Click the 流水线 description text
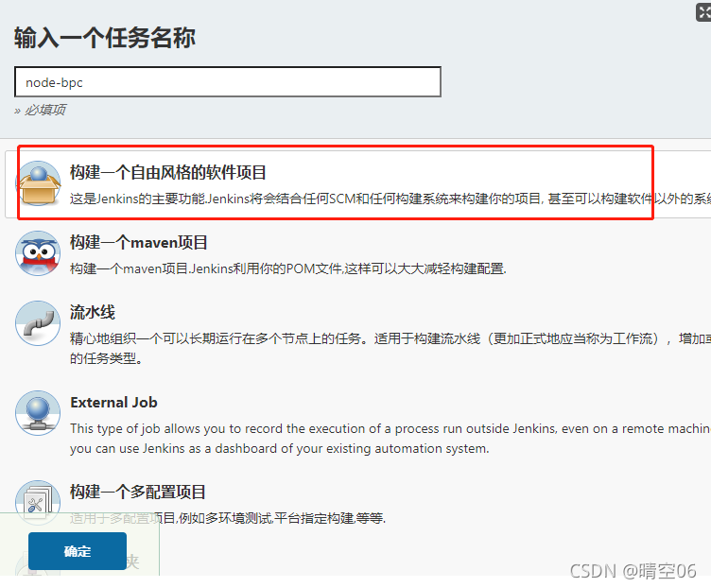The width and height of the screenshot is (711, 588). (390, 349)
